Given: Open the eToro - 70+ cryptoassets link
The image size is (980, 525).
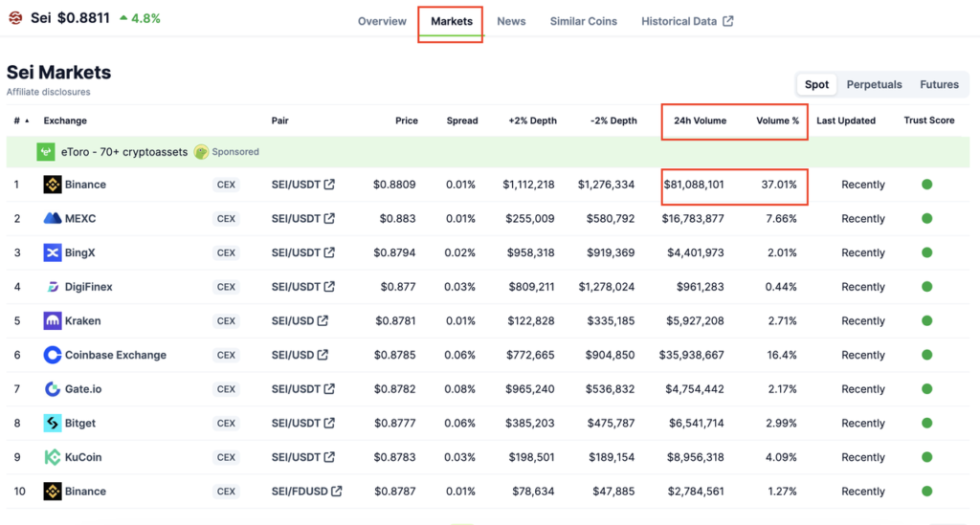Looking at the screenshot, I should point(124,152).
